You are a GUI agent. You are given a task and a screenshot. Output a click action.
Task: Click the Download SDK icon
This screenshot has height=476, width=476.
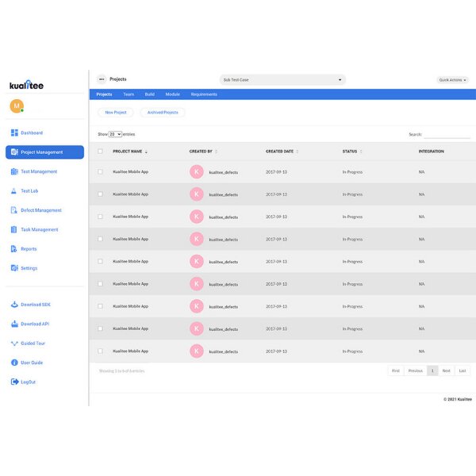point(14,305)
